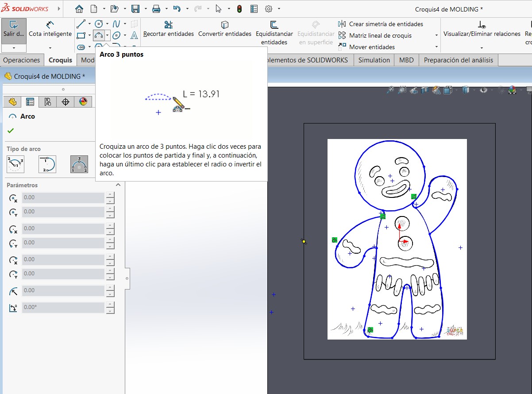Screen dimensions: 532x394
Task: Click the arc radius parameter field
Action: pos(63,290)
